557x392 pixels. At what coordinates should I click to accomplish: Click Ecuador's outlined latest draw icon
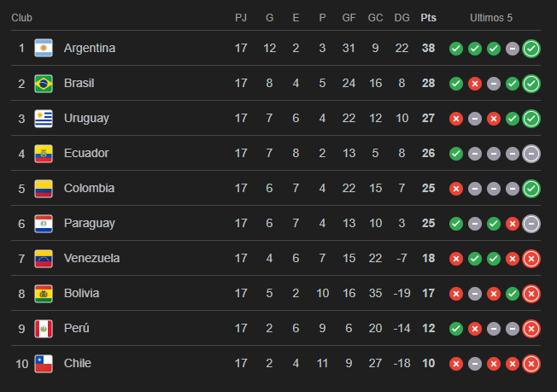coord(531,154)
